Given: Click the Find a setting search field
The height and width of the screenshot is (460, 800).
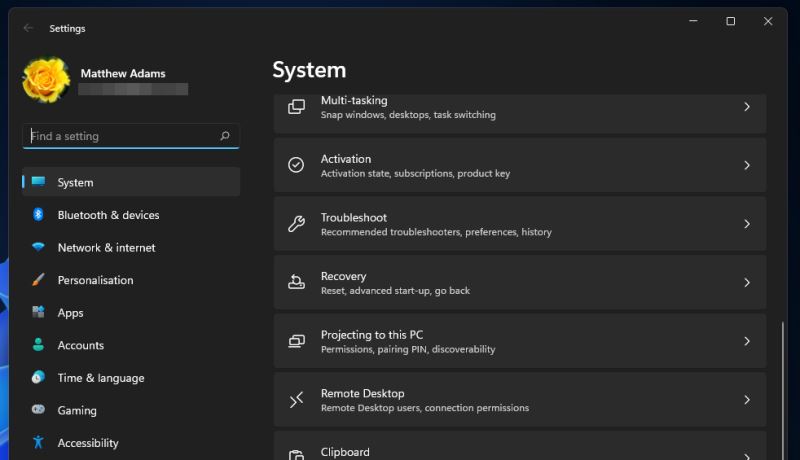Looking at the screenshot, I should click(x=120, y=136).
